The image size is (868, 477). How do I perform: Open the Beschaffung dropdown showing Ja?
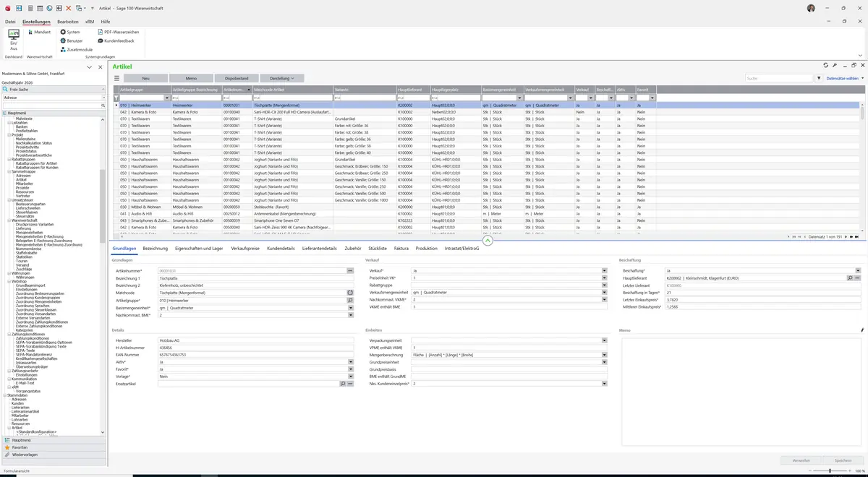[858, 270]
